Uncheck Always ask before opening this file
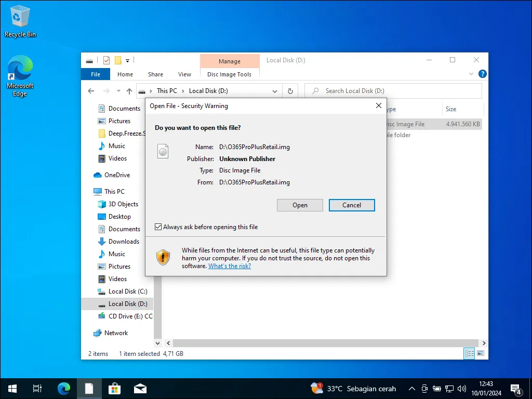Screen dimensions: 532x399 [x=157, y=227]
